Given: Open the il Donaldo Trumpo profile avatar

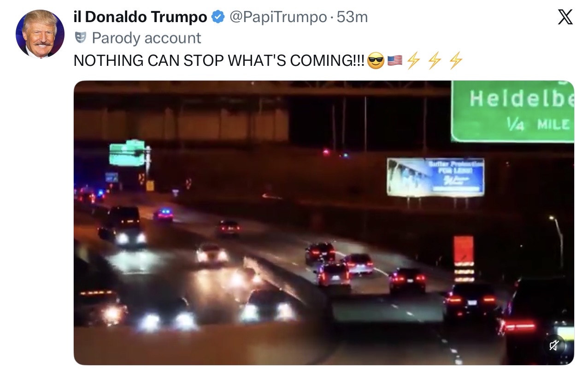Looking at the screenshot, I should (x=40, y=34).
